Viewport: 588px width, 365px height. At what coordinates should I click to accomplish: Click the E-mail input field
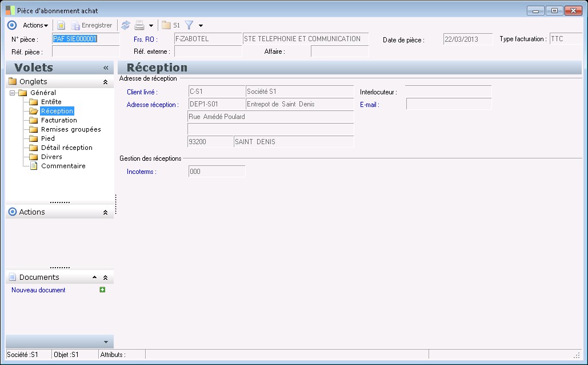(x=449, y=104)
